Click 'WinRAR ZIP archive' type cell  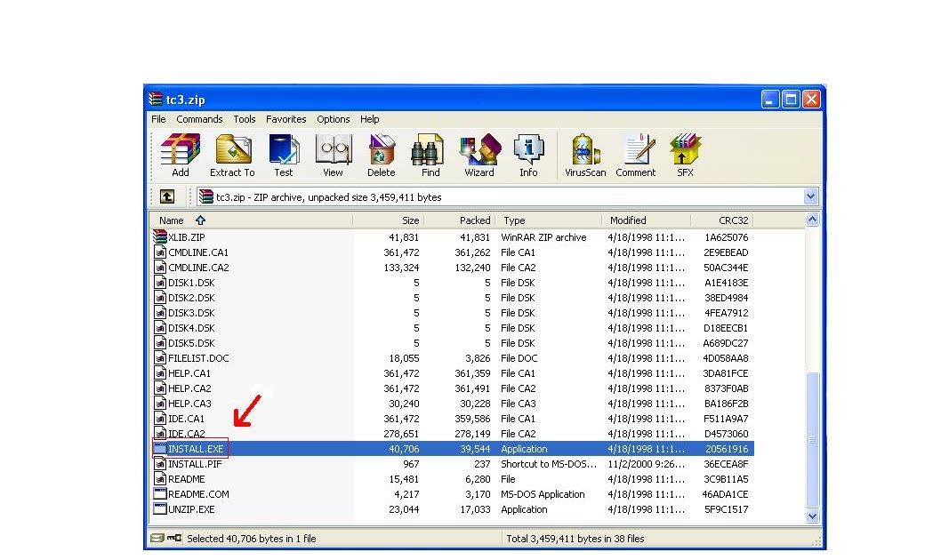coord(543,237)
